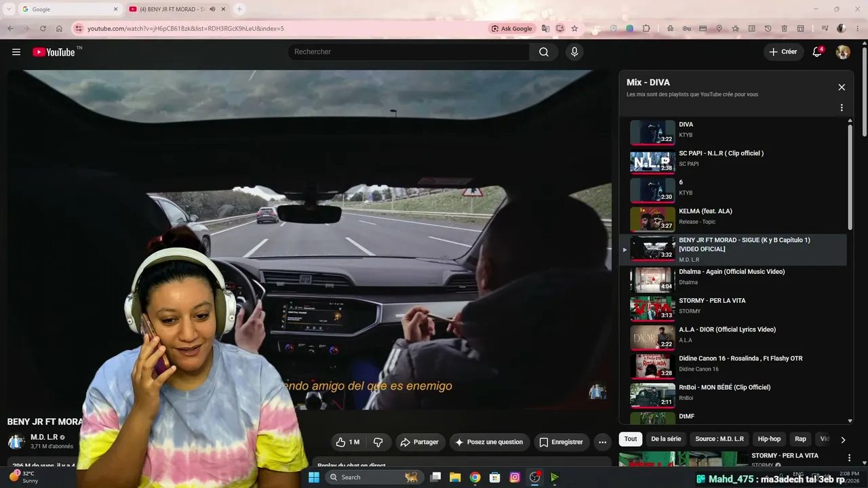Show more filter chips with the arrow
This screenshot has height=488, width=868.
tap(843, 440)
